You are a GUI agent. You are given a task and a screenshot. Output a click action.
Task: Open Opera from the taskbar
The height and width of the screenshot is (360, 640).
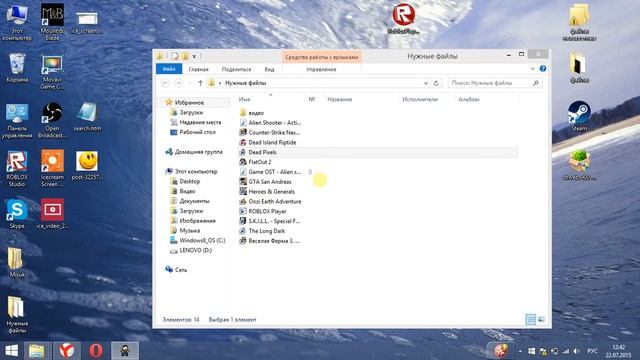(x=96, y=351)
